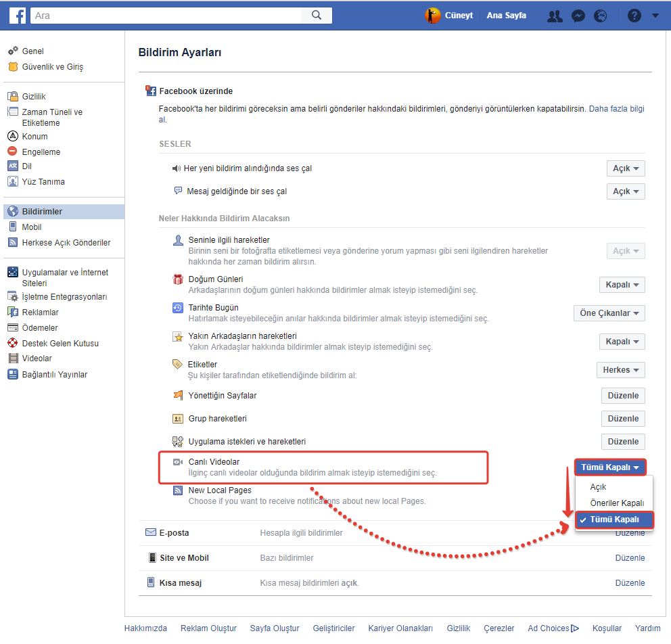The height and width of the screenshot is (644, 671).
Task: Choose Öneriler Kapalı option
Action: click(617, 503)
